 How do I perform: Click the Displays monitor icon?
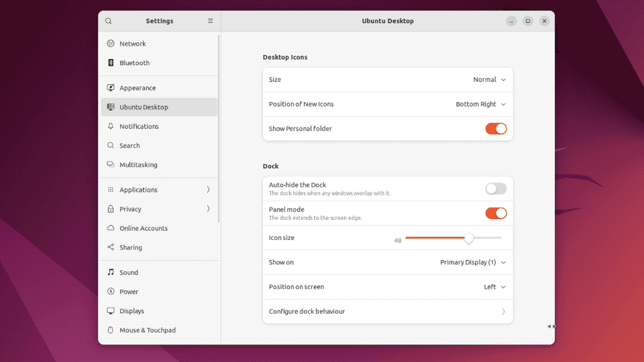(x=111, y=311)
